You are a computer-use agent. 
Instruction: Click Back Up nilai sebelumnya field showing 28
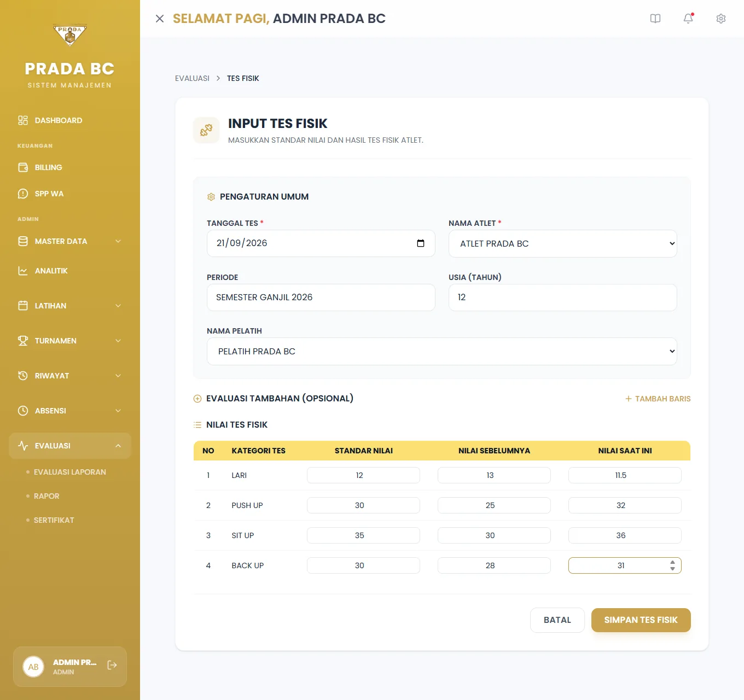coord(494,565)
